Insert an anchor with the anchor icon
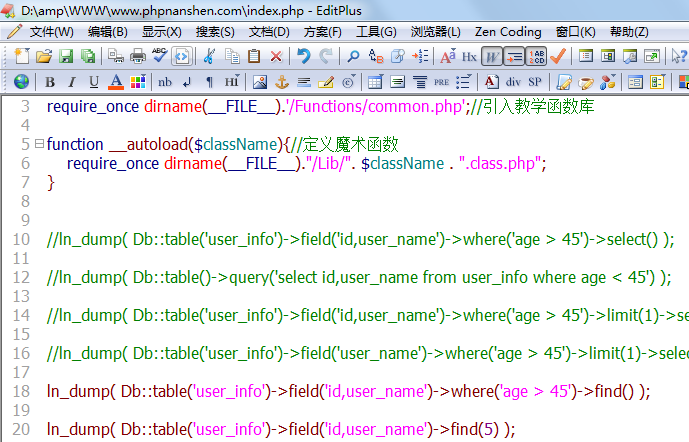This screenshot has height=442, width=689. (x=282, y=81)
